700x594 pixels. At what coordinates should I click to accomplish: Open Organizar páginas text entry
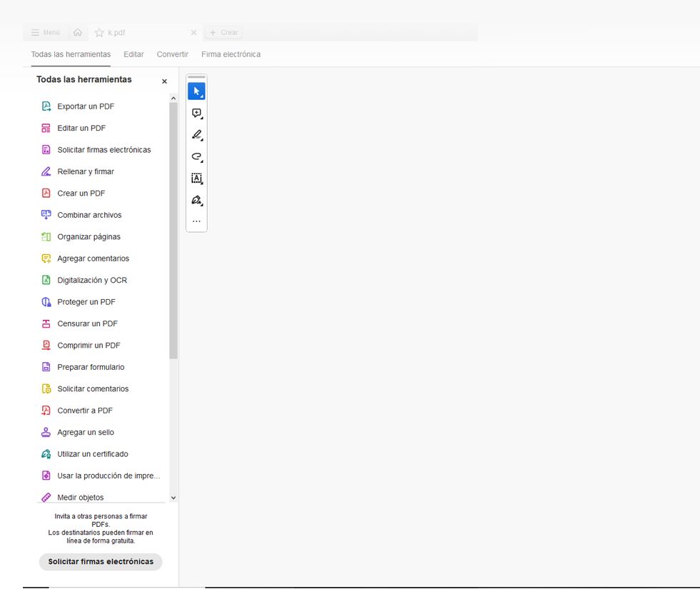(x=89, y=237)
